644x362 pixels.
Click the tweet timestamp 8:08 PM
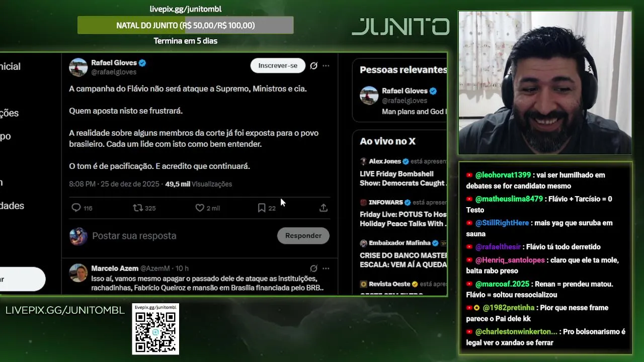click(82, 184)
